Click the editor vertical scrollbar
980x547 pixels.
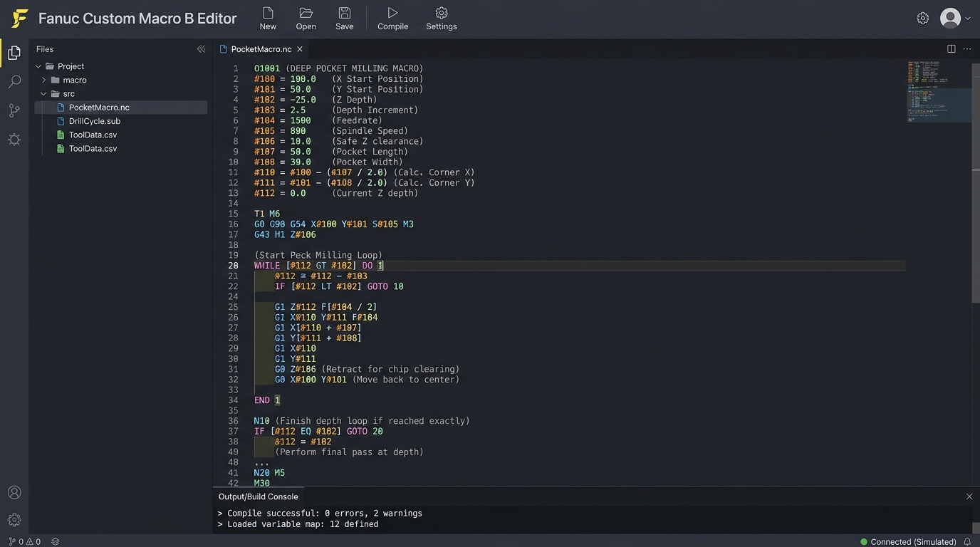pos(976,183)
